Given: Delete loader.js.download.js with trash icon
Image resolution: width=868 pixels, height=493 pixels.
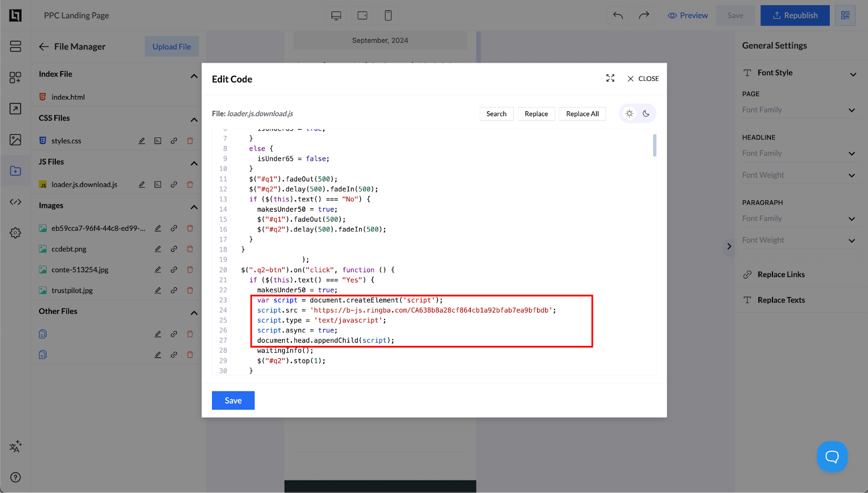Looking at the screenshot, I should [190, 185].
